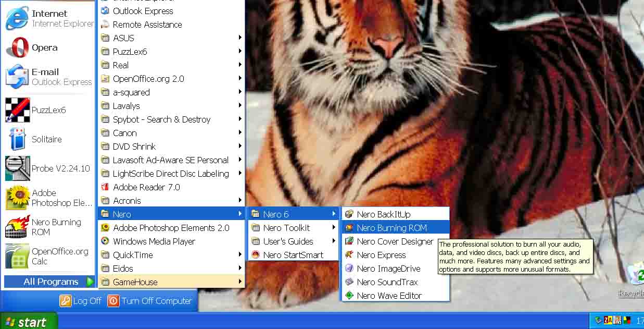Open Lavasoft Ad-Aware SE Personal folder

171,160
